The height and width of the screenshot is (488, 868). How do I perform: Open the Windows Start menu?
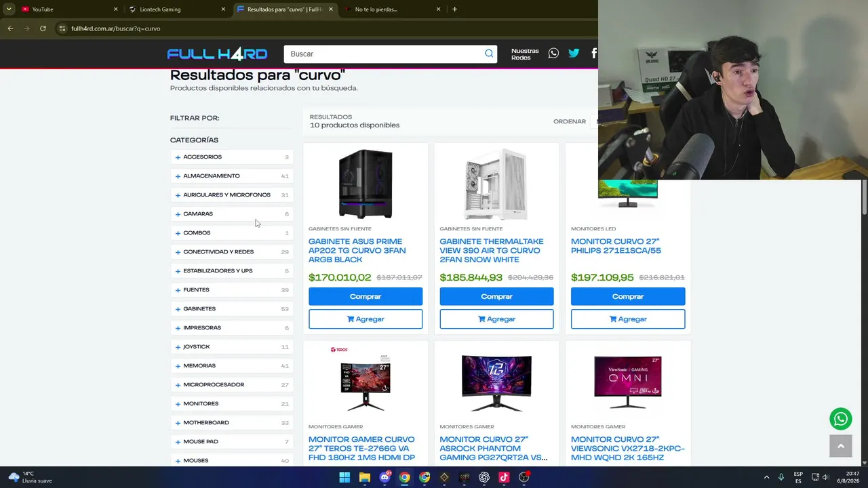pyautogui.click(x=344, y=477)
